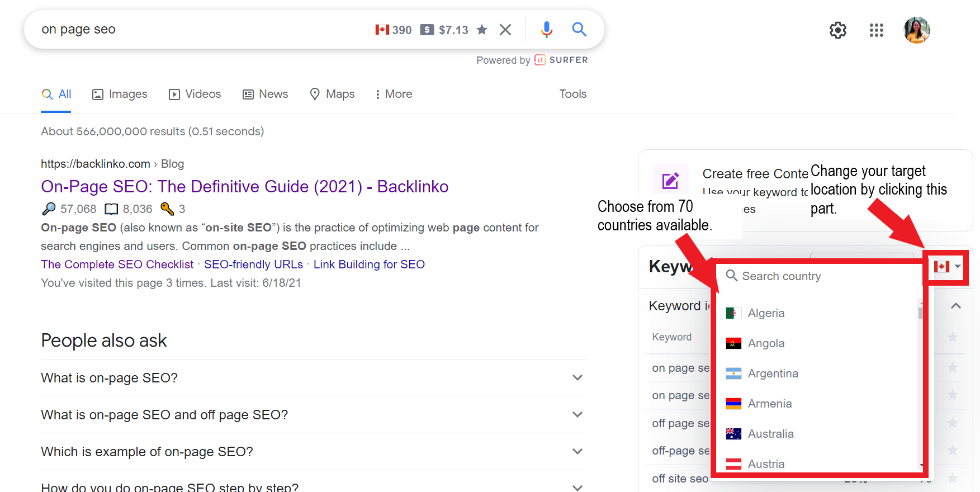The width and height of the screenshot is (980, 492).
Task: Expand 'How do you do on-page SEO step by step?'
Action: click(x=314, y=484)
